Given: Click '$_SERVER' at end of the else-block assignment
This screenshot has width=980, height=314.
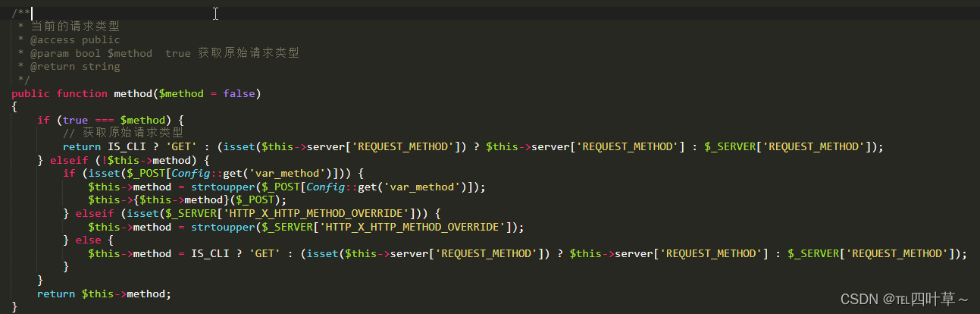Looking at the screenshot, I should [812, 253].
